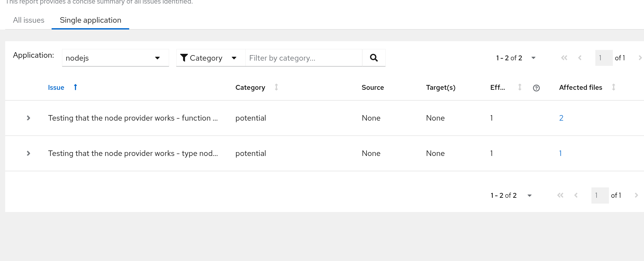Screen dimensions: 644x261
Task: Sort by Category column
Action: point(276,87)
